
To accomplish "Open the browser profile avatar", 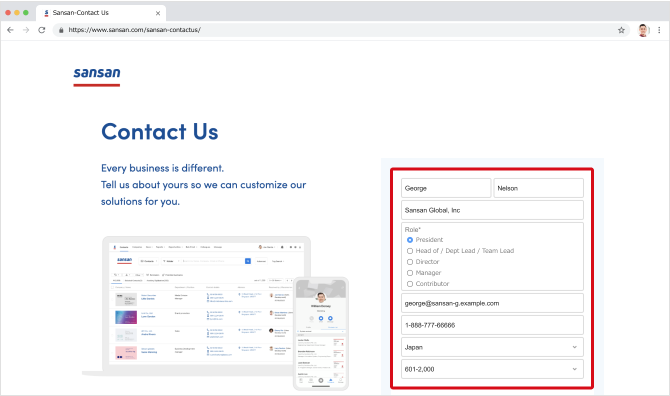I will [643, 30].
